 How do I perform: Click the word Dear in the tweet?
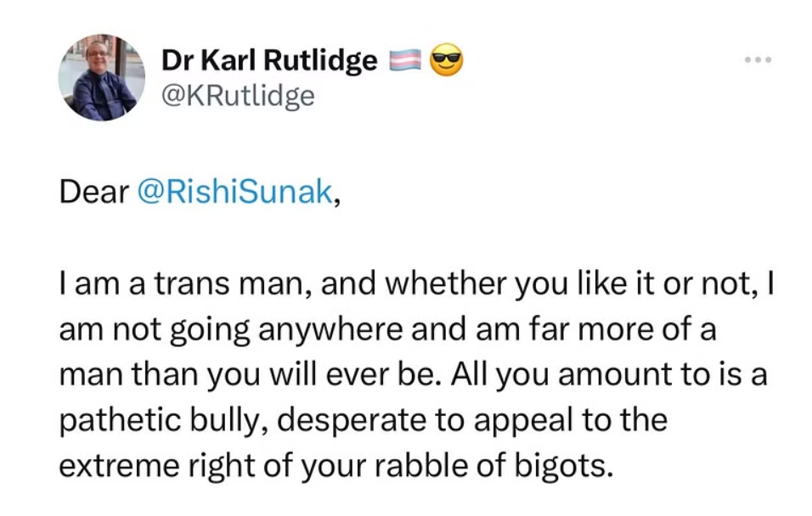(x=93, y=192)
